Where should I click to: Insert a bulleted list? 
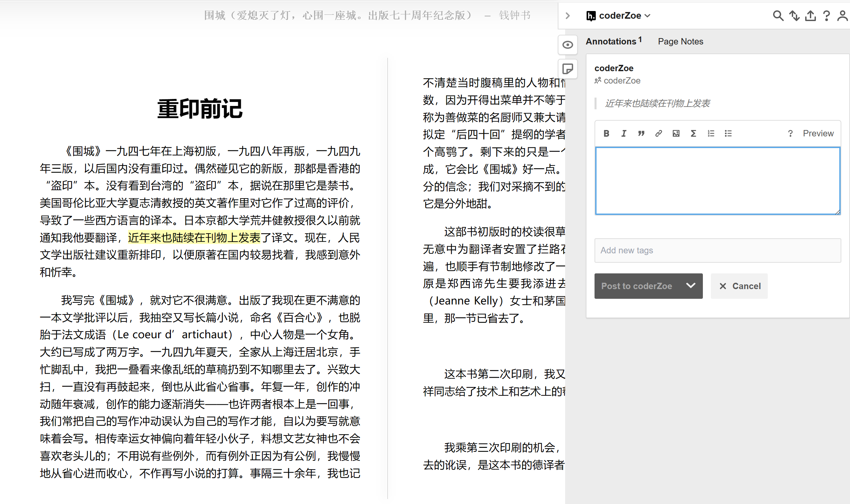pos(728,133)
